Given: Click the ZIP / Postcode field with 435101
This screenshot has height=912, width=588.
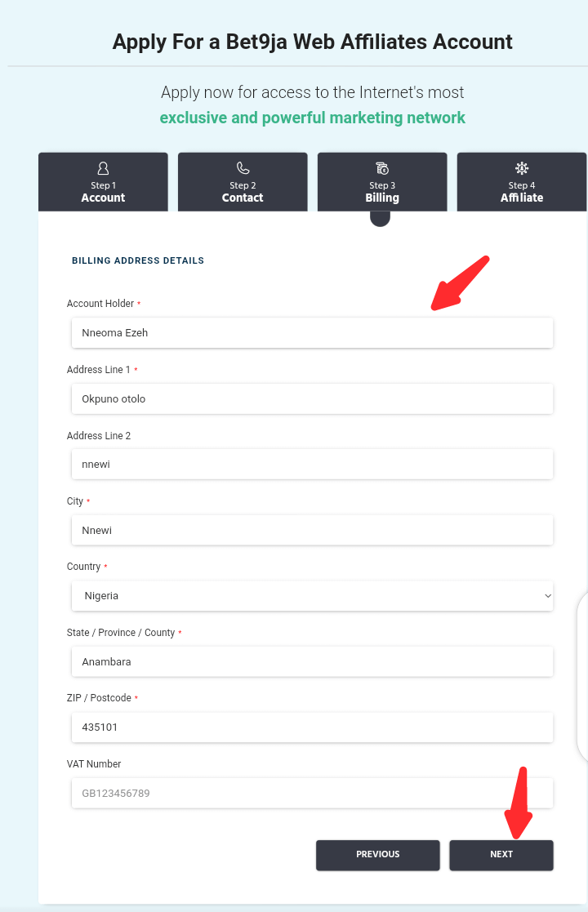Looking at the screenshot, I should click(x=312, y=727).
